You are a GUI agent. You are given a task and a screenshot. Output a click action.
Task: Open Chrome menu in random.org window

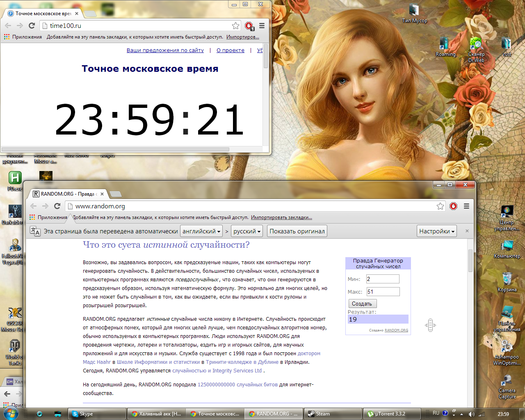coord(466,206)
